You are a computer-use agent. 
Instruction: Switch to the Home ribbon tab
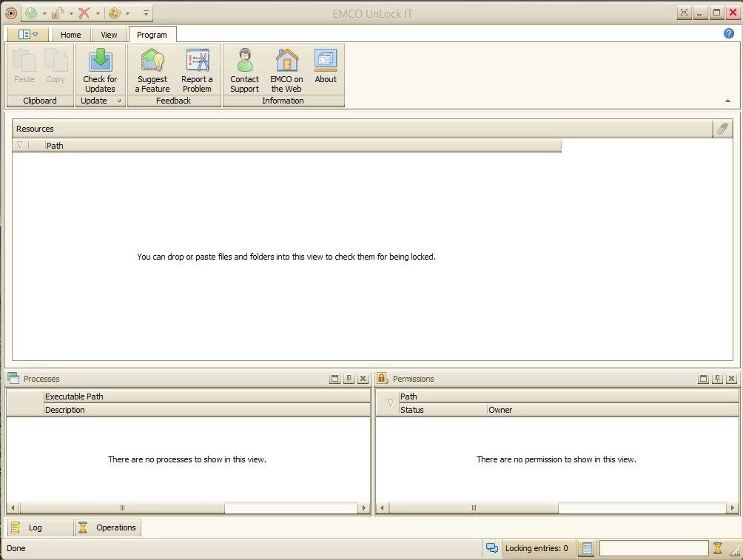coord(70,35)
